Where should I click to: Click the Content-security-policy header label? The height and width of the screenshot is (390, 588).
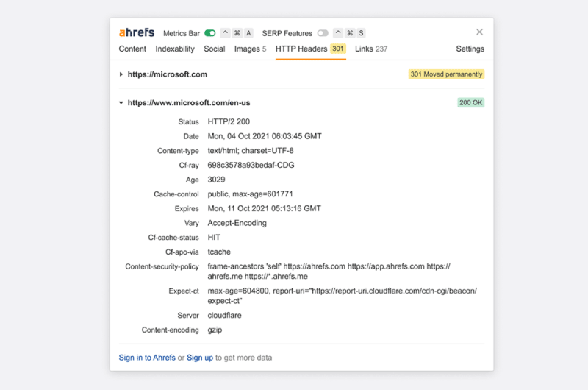click(162, 266)
